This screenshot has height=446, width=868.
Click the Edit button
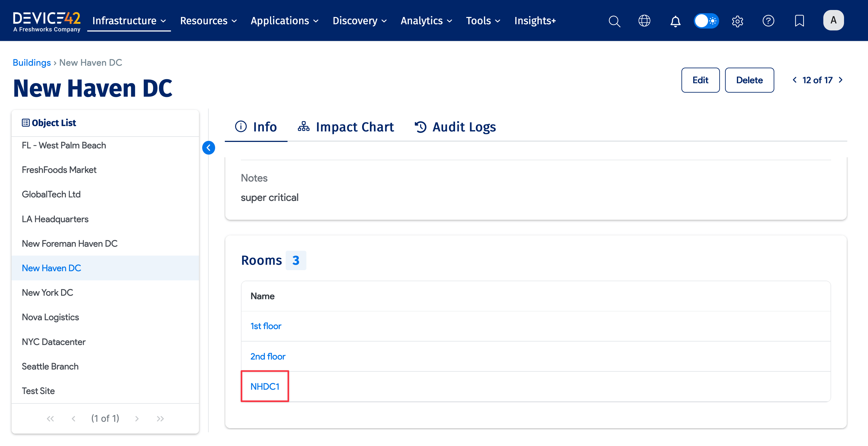pyautogui.click(x=700, y=80)
